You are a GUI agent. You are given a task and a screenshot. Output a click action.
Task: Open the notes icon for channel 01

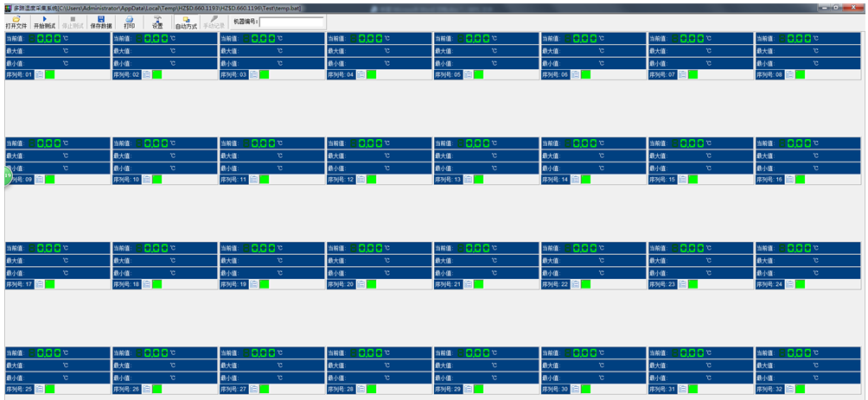40,75
